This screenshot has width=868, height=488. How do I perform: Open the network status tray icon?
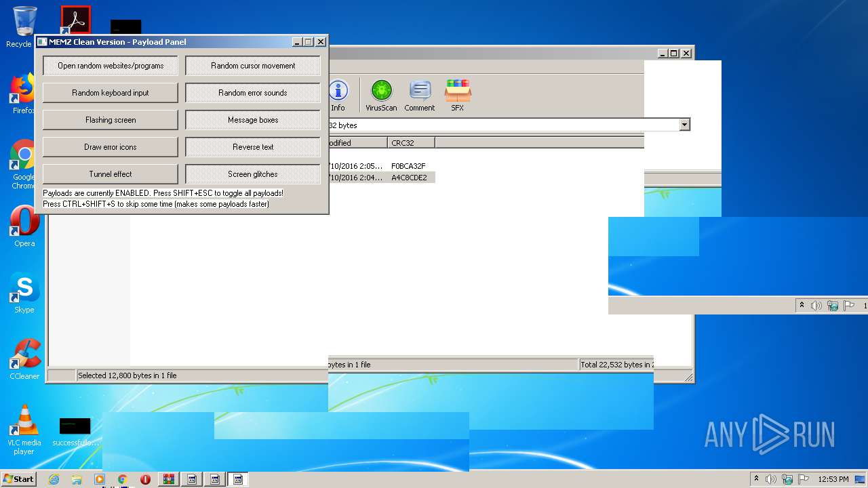pyautogui.click(x=787, y=479)
